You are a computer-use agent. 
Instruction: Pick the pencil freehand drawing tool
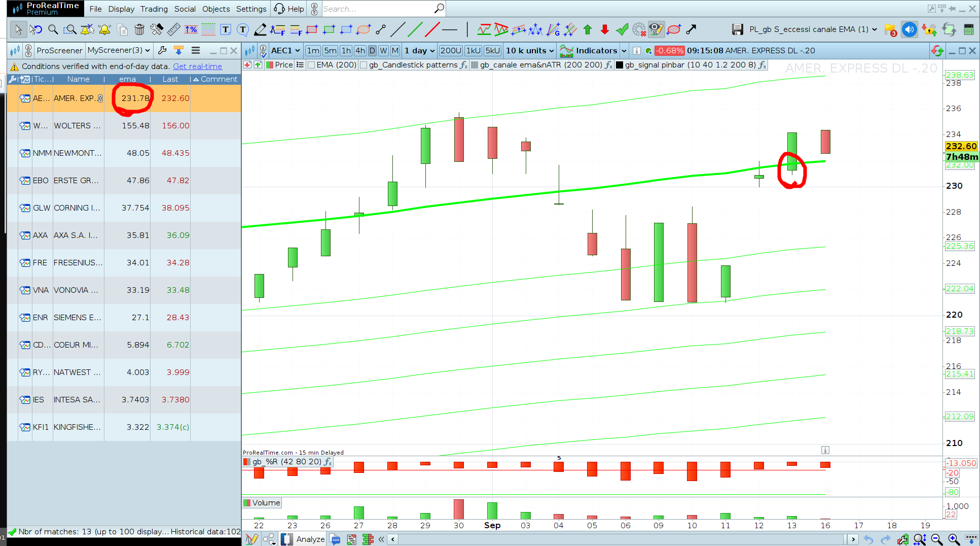pos(260,29)
